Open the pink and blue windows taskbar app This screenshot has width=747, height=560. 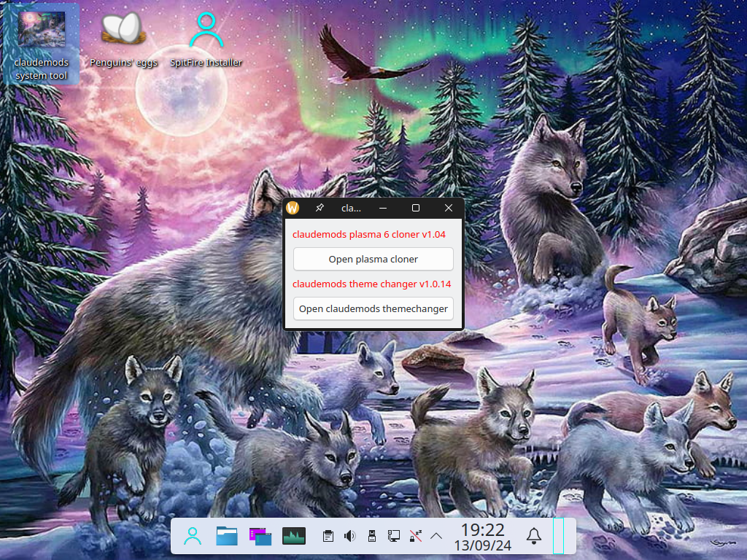260,536
